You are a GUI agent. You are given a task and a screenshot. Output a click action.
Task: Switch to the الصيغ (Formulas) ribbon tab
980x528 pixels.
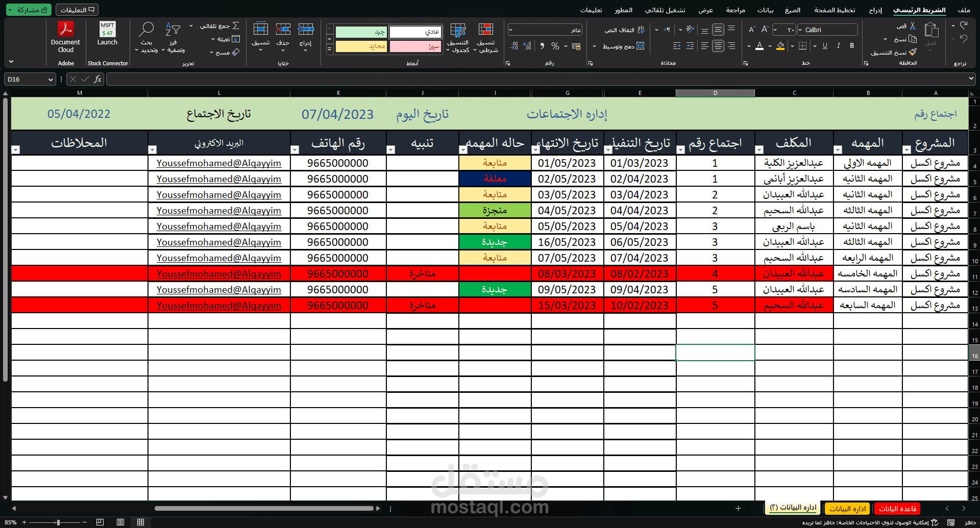793,10
